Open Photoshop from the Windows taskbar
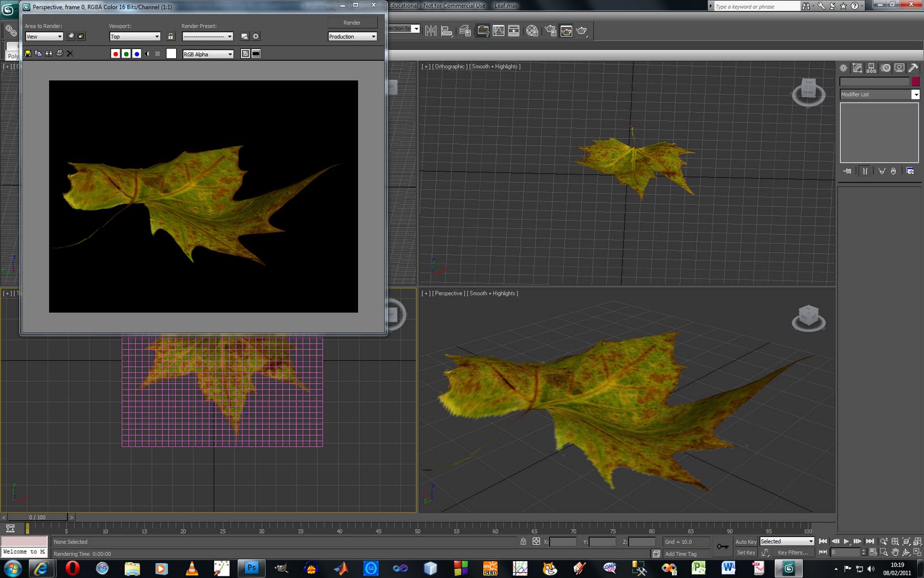924x578 pixels. click(x=251, y=568)
